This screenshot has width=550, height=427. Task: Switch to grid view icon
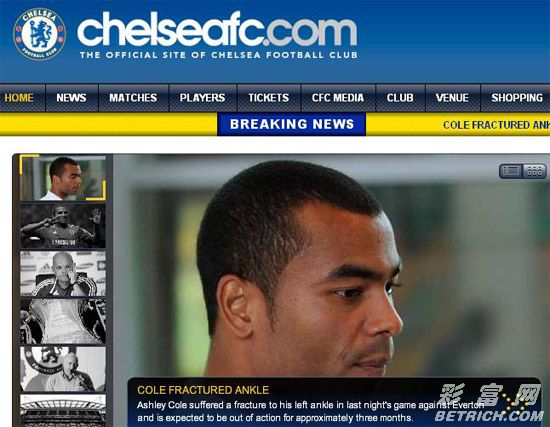[534, 171]
